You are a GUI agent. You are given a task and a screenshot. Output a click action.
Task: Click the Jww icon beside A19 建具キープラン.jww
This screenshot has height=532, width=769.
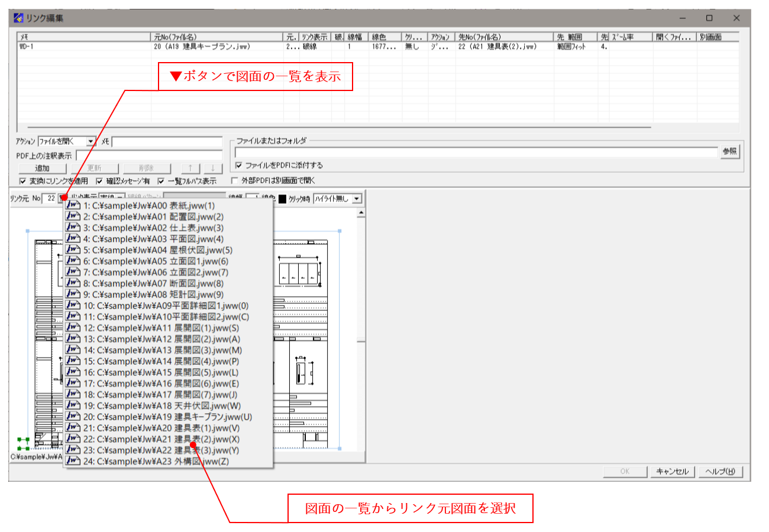tap(72, 417)
